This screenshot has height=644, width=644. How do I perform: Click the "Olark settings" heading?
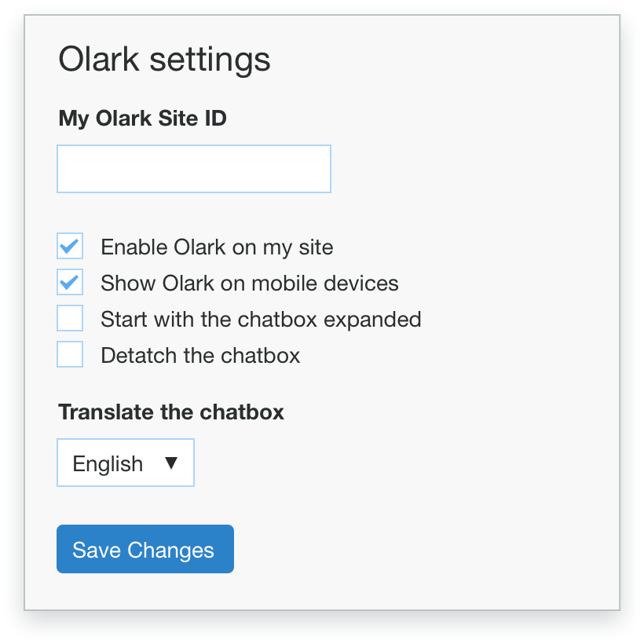pyautogui.click(x=163, y=59)
